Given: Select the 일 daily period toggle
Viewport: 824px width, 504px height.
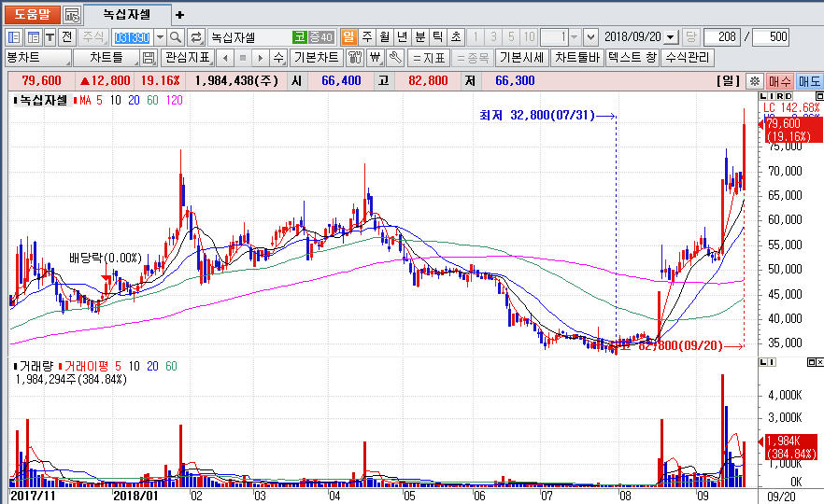Looking at the screenshot, I should click(x=348, y=37).
